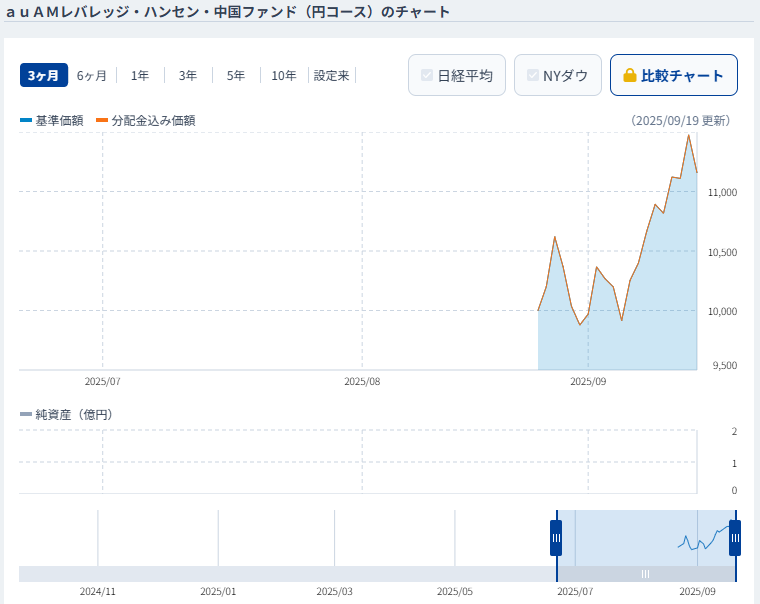Toggle the 分配金込み価額 orange legend marker
760x604 pixels.
(x=102, y=120)
